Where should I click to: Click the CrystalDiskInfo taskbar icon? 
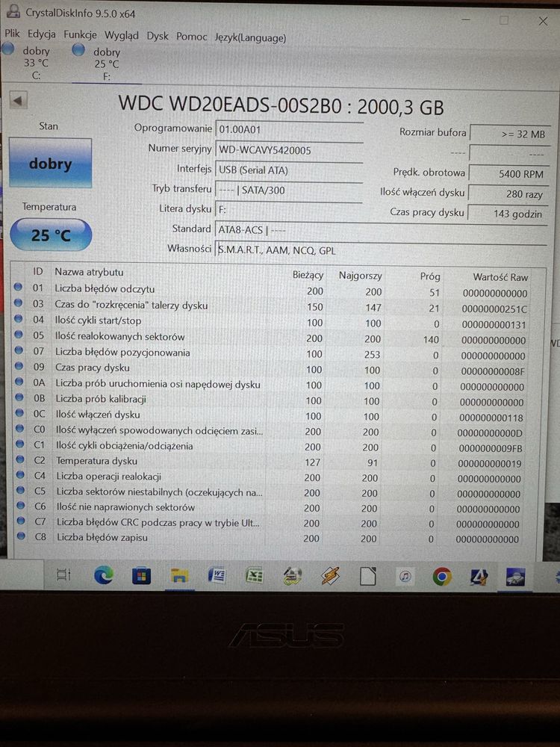coord(515,577)
